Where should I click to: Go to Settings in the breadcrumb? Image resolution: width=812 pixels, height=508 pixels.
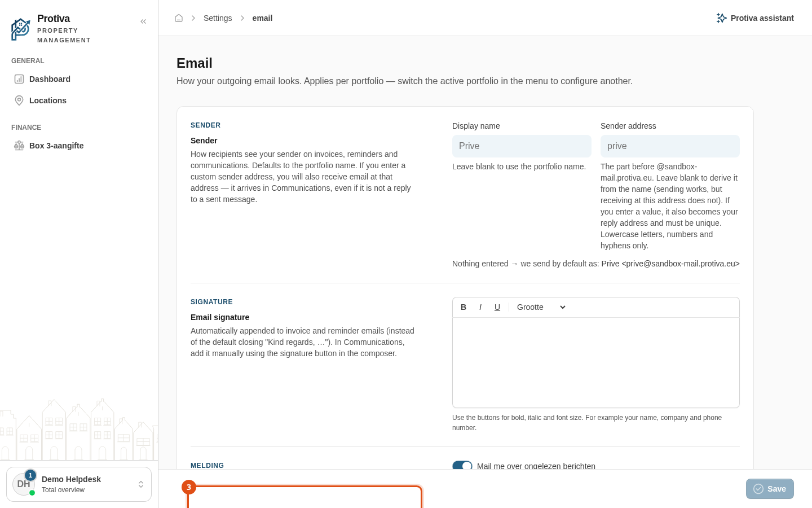click(x=218, y=18)
